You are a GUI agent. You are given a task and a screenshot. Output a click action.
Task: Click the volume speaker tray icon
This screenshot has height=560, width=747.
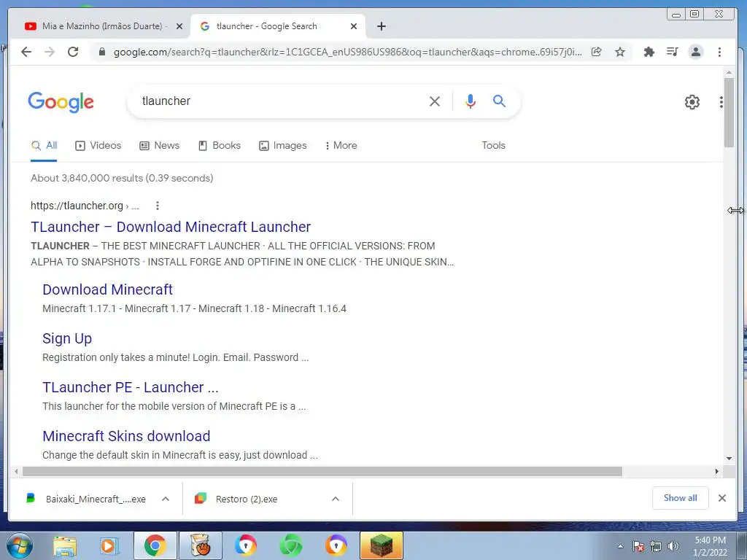tap(673, 546)
